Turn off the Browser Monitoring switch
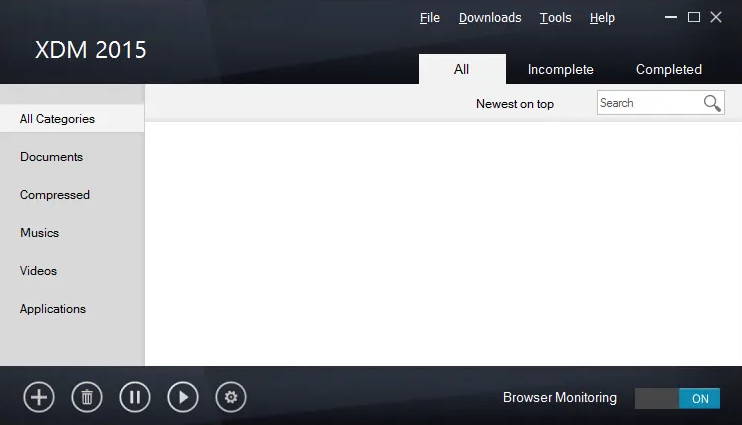 (x=677, y=398)
